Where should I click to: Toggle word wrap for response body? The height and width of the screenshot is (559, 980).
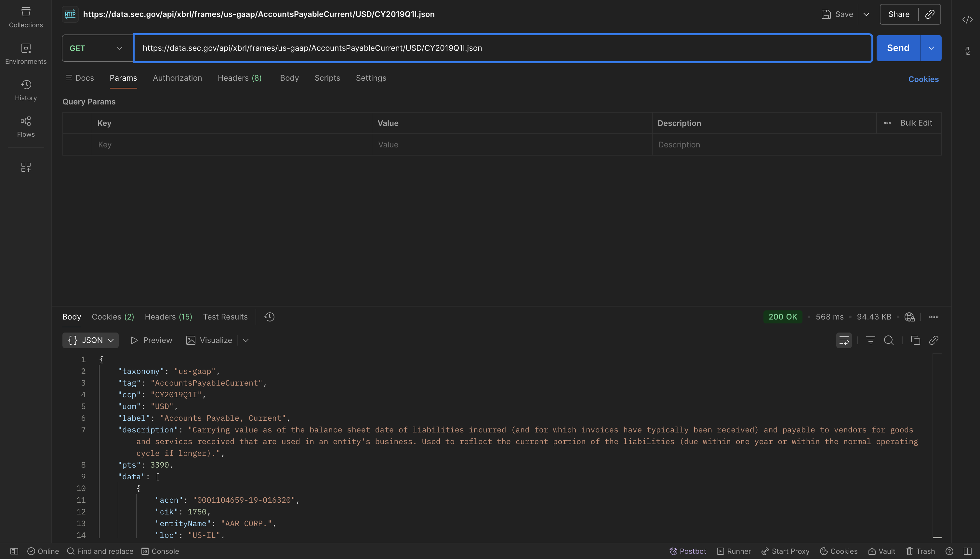click(844, 340)
